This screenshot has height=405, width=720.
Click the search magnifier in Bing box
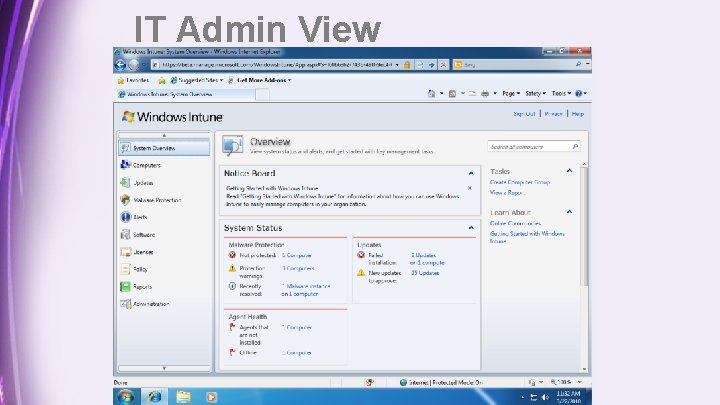tap(578, 65)
